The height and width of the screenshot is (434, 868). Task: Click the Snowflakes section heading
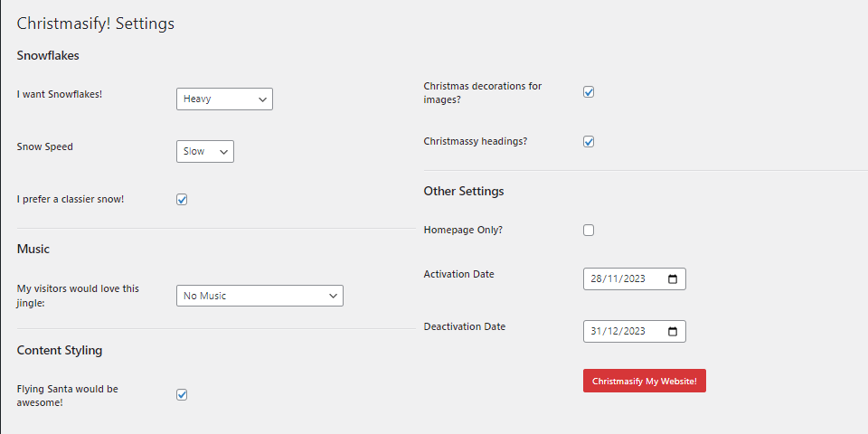pos(48,55)
